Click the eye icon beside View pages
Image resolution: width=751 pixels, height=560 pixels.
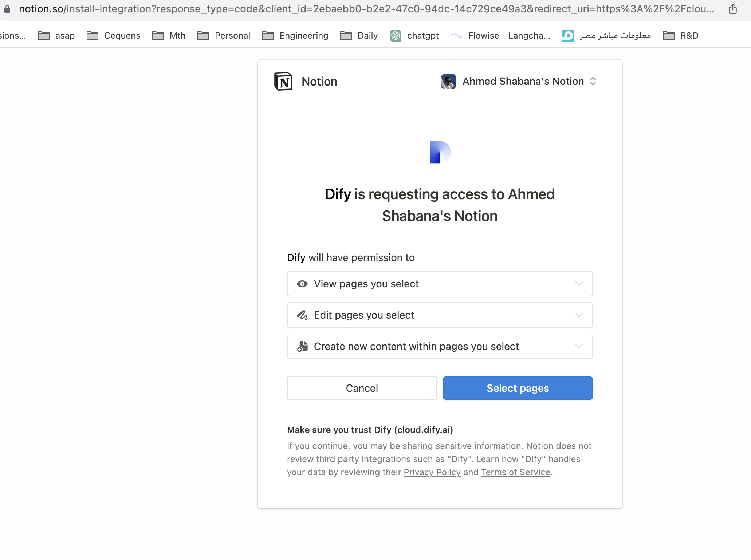(x=302, y=284)
